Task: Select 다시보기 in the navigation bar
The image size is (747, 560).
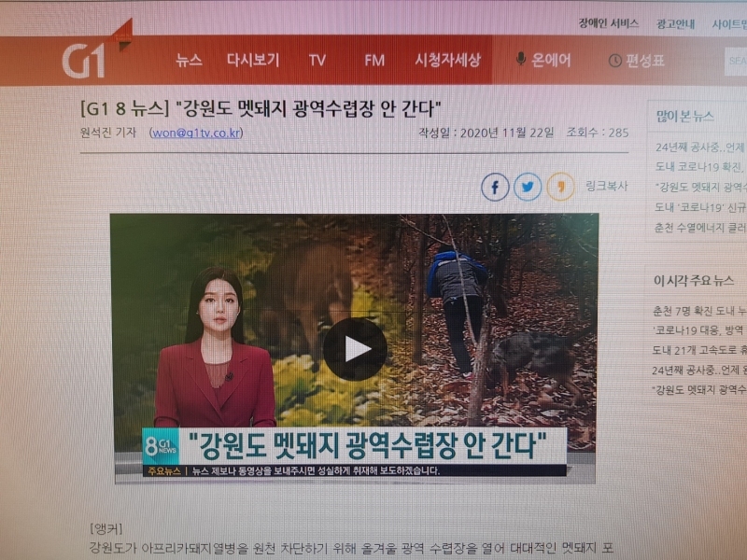Action: coord(252,60)
